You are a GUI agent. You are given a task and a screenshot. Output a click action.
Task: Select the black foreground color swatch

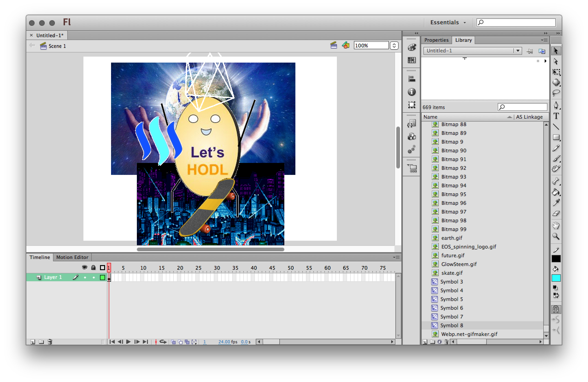(x=557, y=259)
